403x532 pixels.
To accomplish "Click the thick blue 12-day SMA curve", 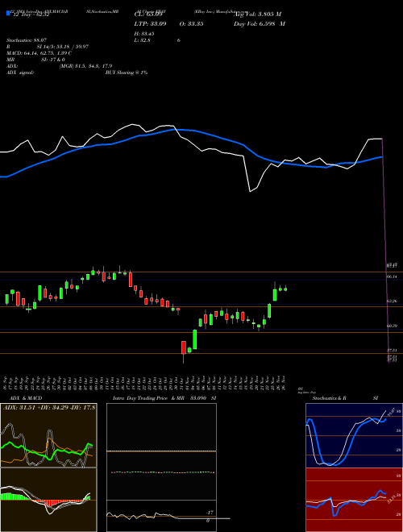I will coord(190,131).
